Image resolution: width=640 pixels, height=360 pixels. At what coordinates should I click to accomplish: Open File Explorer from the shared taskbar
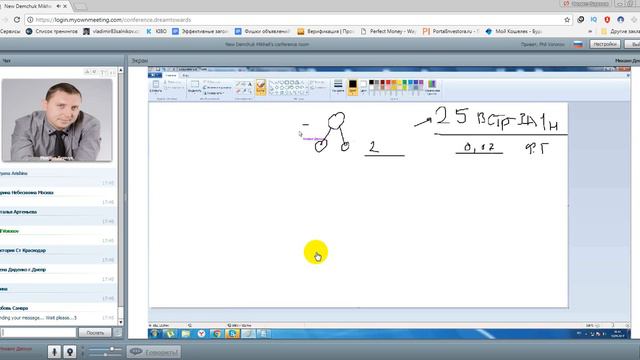(186, 333)
